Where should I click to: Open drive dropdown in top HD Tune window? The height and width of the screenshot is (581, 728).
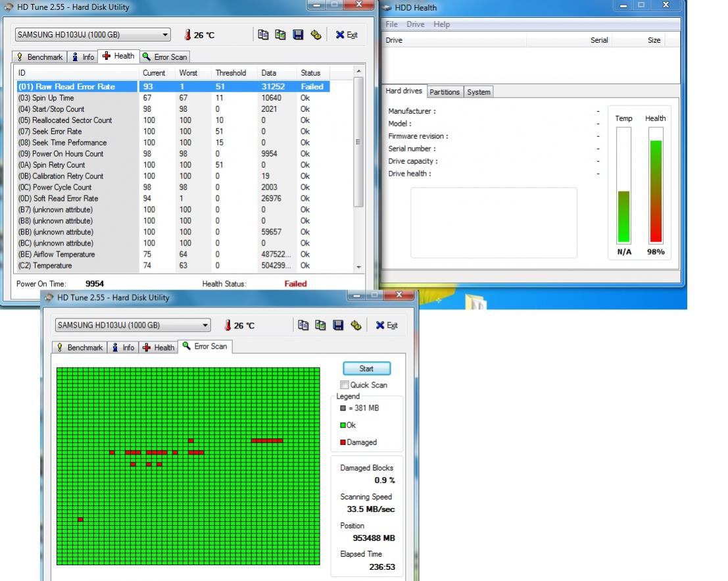tap(93, 35)
